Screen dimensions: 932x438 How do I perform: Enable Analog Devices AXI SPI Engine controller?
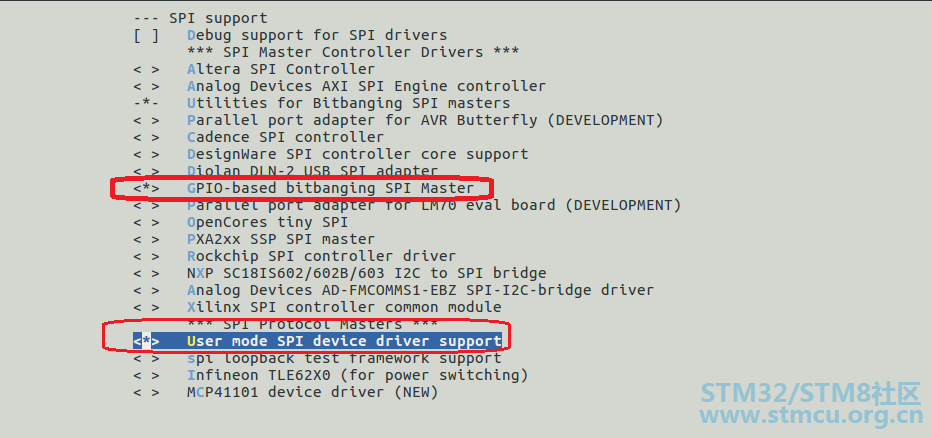tap(339, 86)
